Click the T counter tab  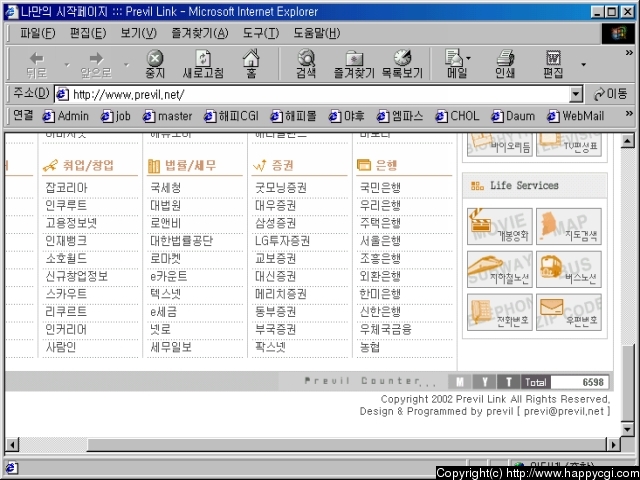point(508,382)
